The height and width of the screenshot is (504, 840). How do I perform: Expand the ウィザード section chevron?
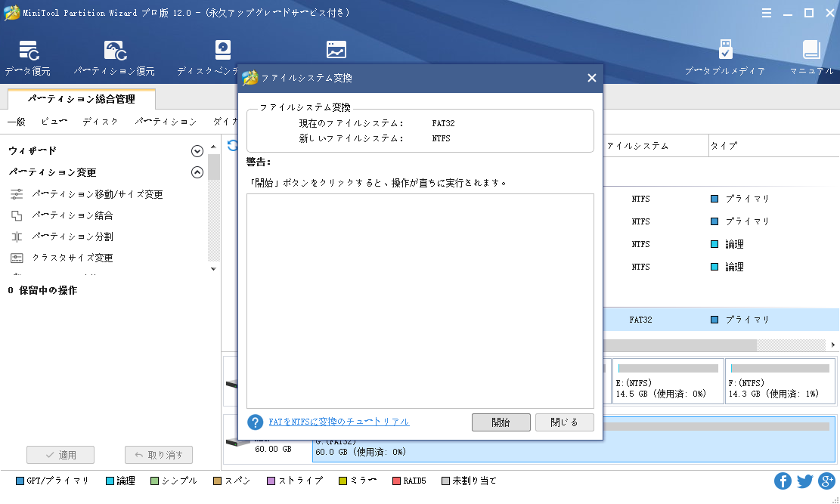(x=197, y=151)
